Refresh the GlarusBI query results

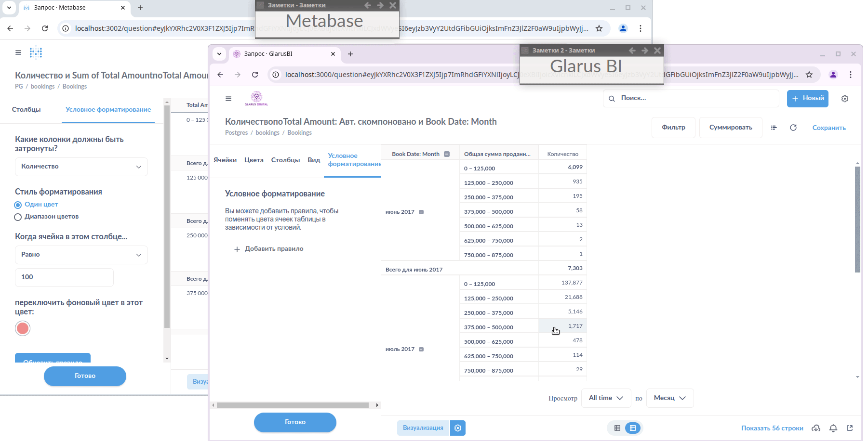793,128
